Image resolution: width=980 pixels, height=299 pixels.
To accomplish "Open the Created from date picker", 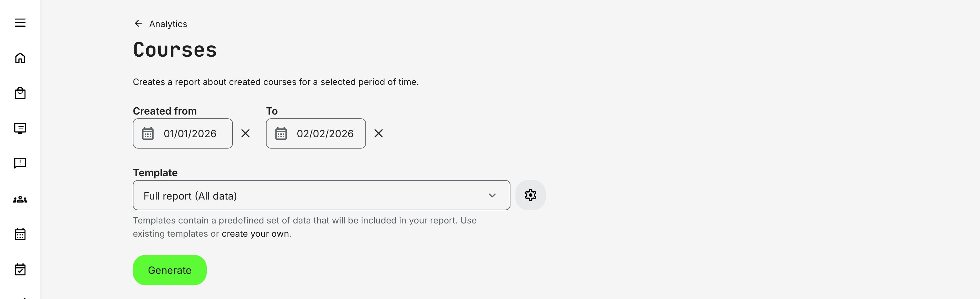I will pos(148,133).
